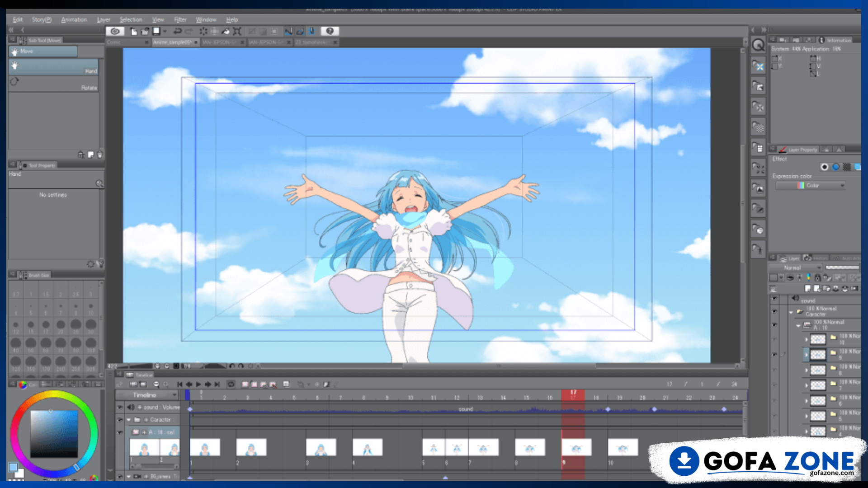Play the animation in timeline

[x=198, y=385]
